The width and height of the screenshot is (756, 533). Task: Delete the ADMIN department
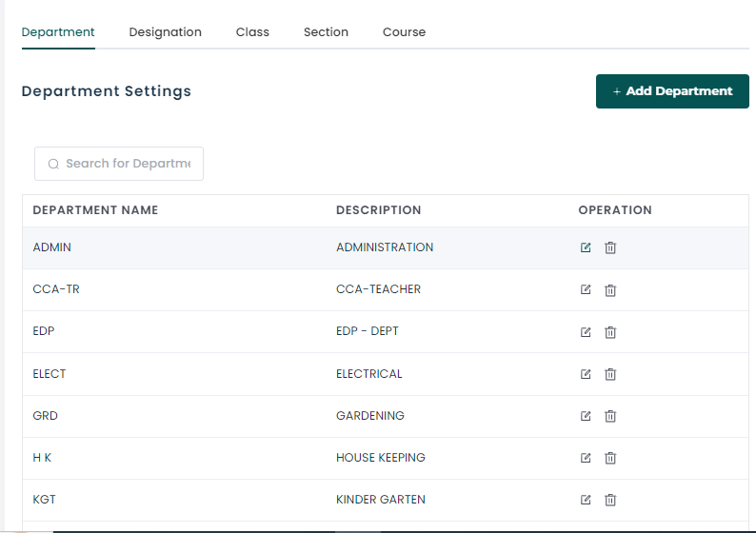click(x=610, y=247)
